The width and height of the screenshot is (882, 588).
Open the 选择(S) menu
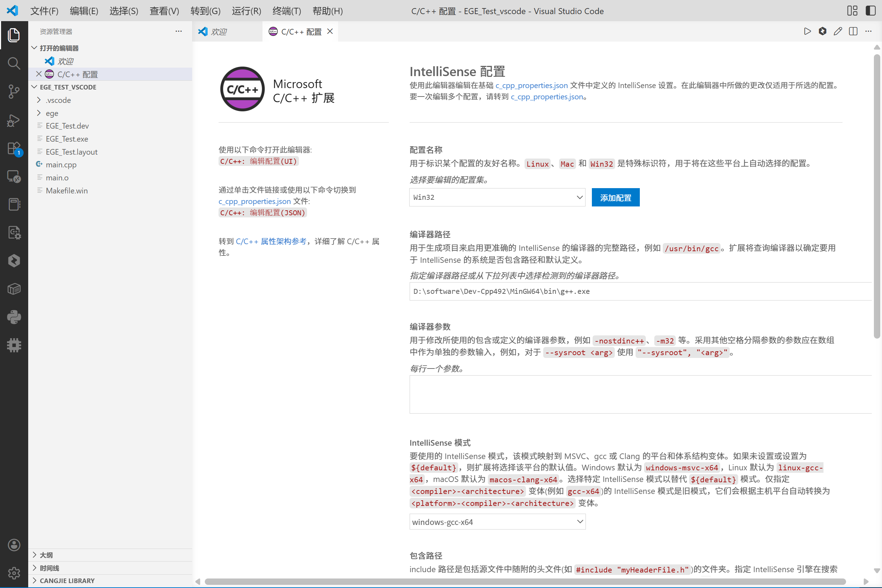click(x=124, y=11)
